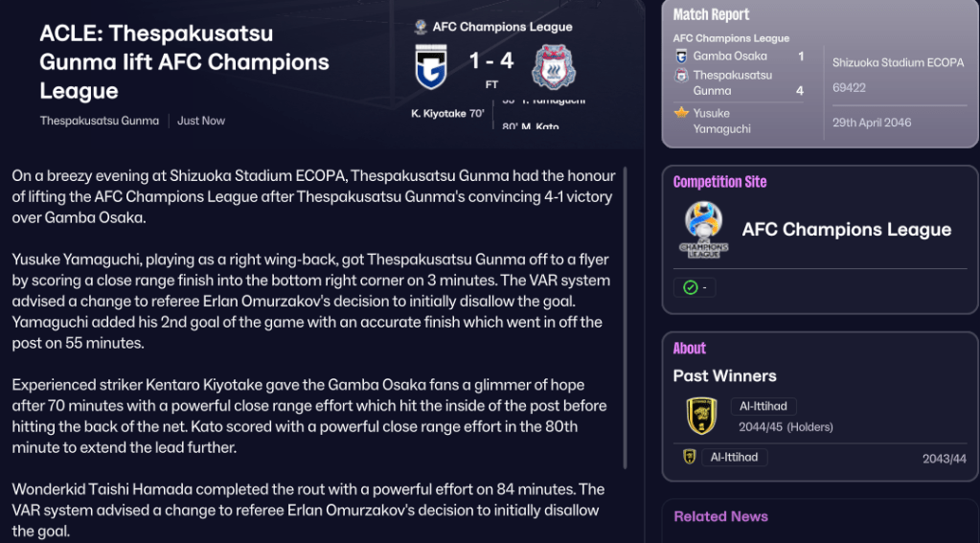Viewport: 980px width, 543px height.
Task: Open the Al-Ittihad 2044/45 holders link
Action: click(x=763, y=407)
